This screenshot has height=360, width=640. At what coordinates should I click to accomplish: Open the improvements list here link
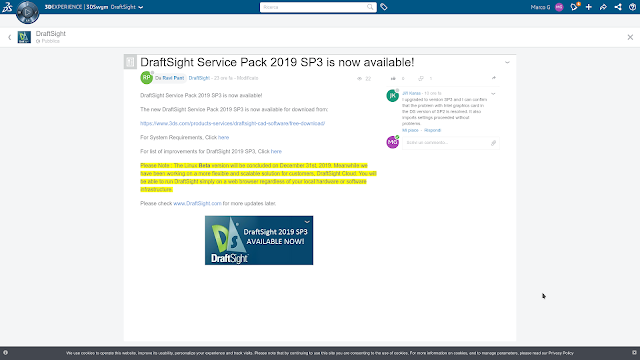pyautogui.click(x=276, y=151)
